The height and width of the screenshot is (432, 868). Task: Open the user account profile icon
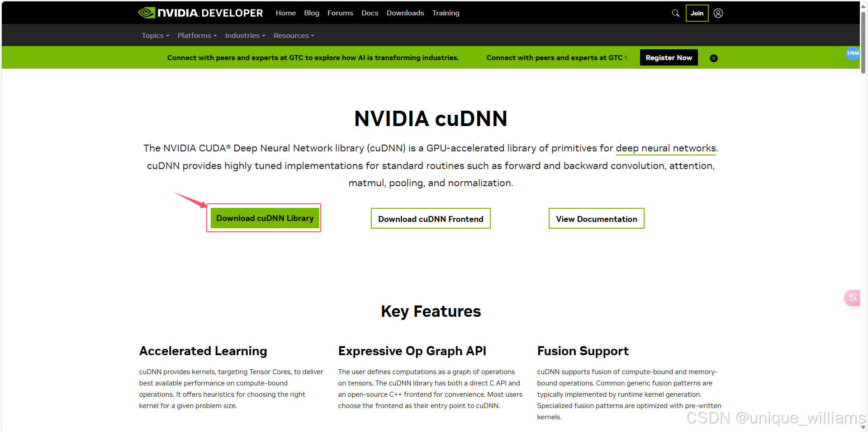(718, 13)
